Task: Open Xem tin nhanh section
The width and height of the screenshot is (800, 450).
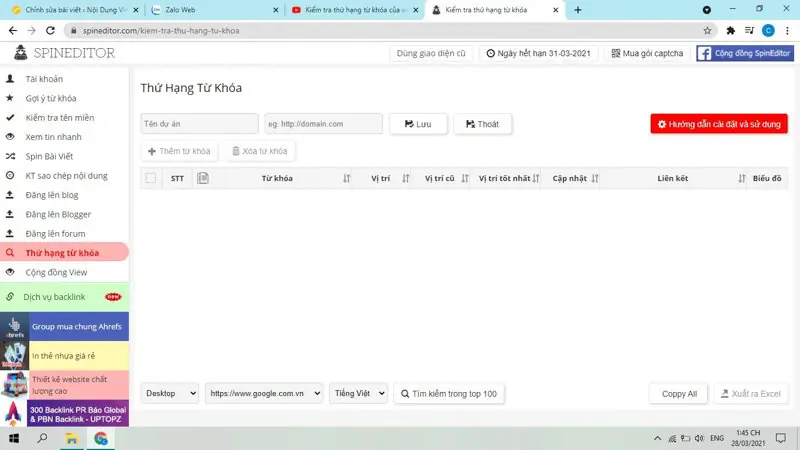Action: (x=53, y=137)
